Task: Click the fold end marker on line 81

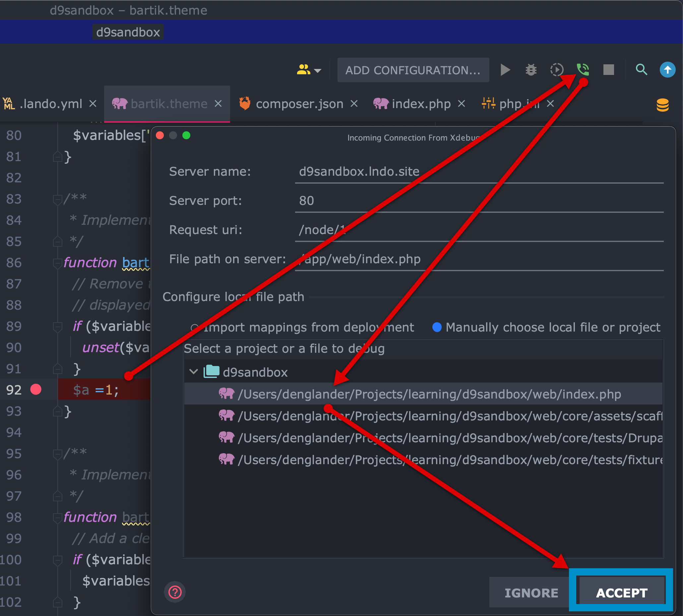Action: 58,156
